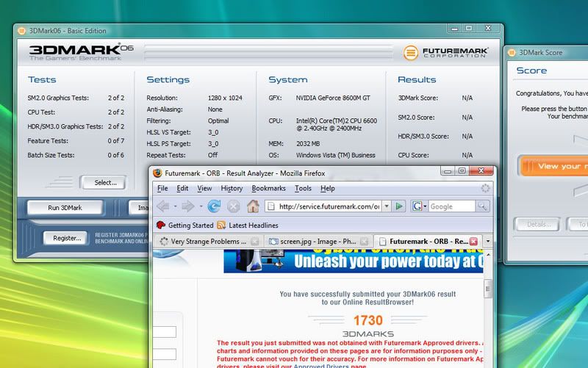588x368 pixels.
Task: Close the Very Strange Problems tab
Action: point(255,242)
